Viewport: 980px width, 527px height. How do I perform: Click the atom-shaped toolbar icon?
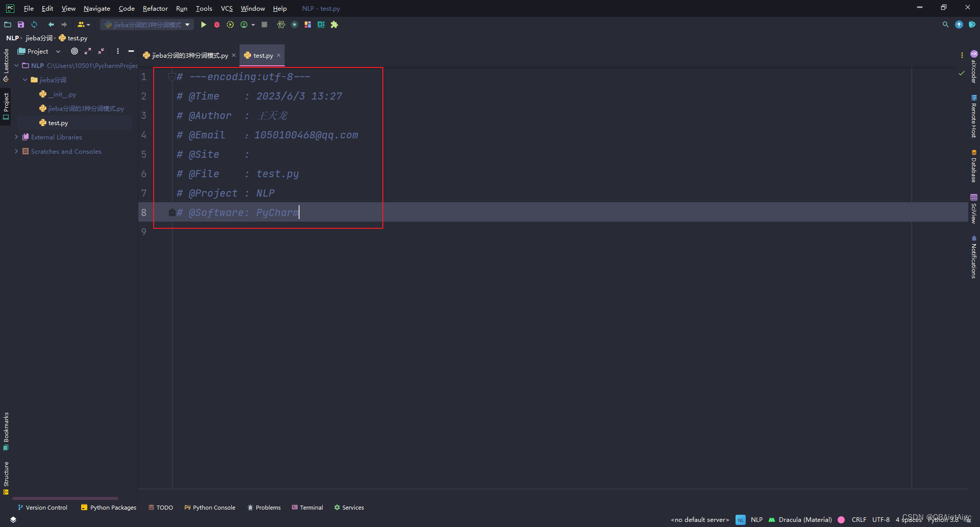pyautogui.click(x=281, y=25)
